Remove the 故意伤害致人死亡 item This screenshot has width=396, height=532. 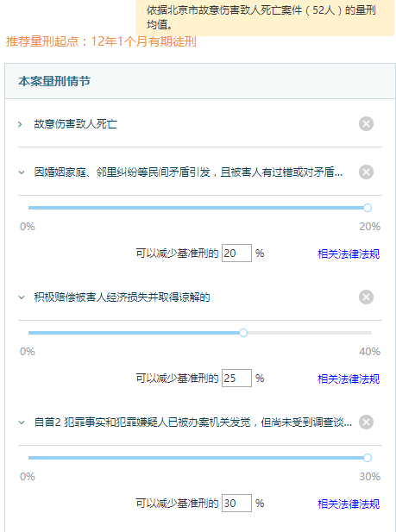pyautogui.click(x=366, y=124)
